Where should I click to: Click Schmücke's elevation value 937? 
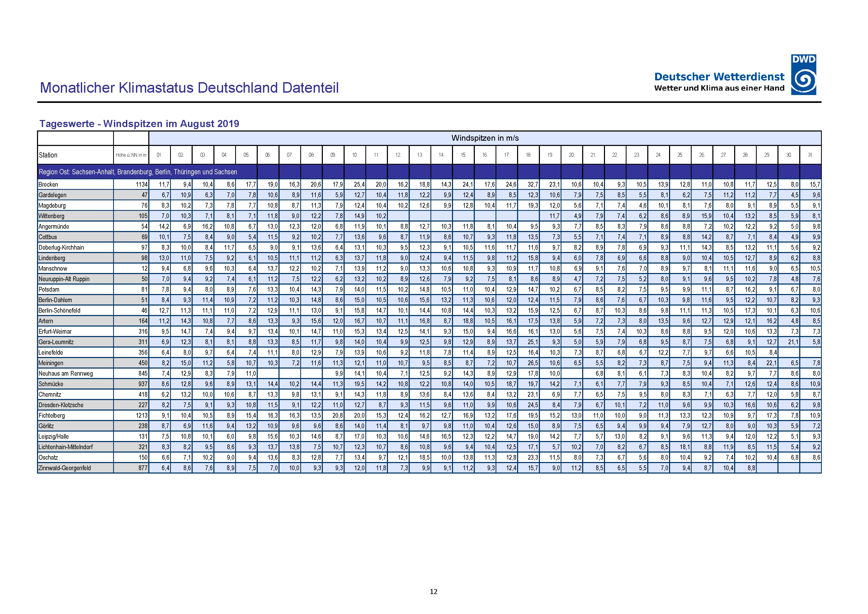(x=143, y=384)
